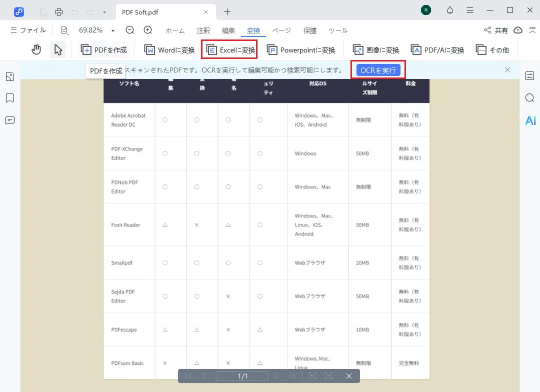Click the page display settings icon
This screenshot has height=392, width=540.
click(x=64, y=30)
